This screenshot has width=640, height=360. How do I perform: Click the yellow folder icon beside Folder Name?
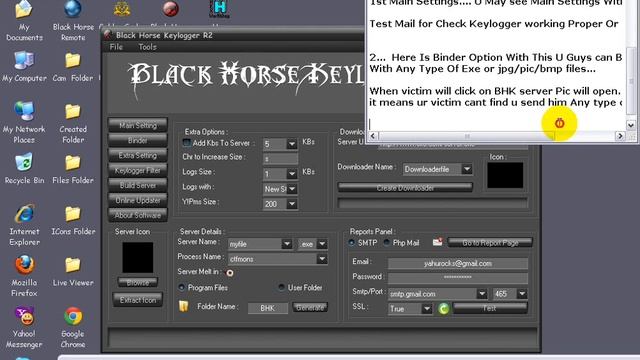tap(184, 306)
